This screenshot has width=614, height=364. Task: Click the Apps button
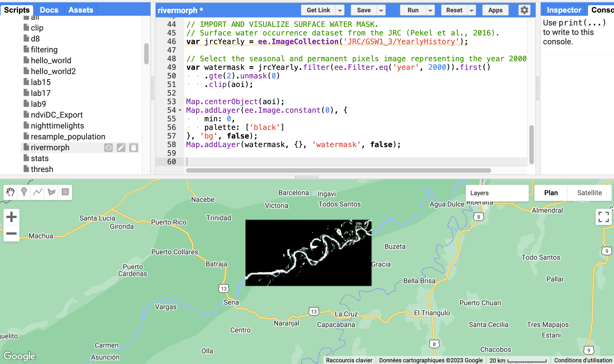[495, 10]
